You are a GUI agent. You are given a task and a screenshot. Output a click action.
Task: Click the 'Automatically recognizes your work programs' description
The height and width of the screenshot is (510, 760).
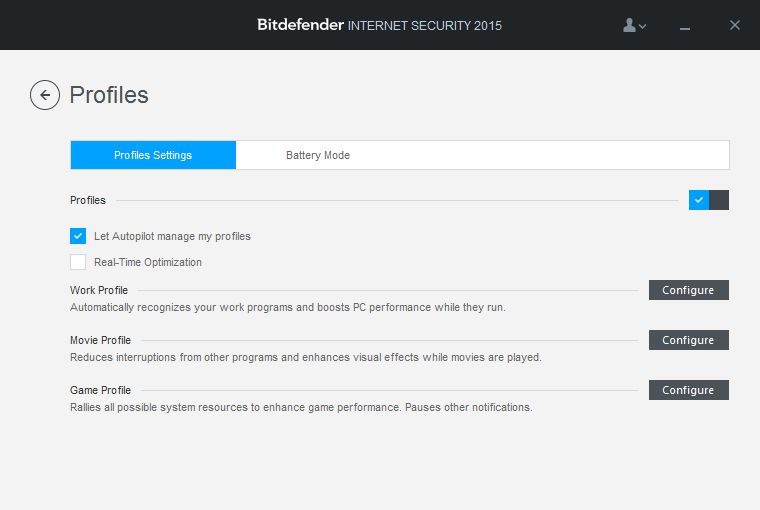coord(288,307)
